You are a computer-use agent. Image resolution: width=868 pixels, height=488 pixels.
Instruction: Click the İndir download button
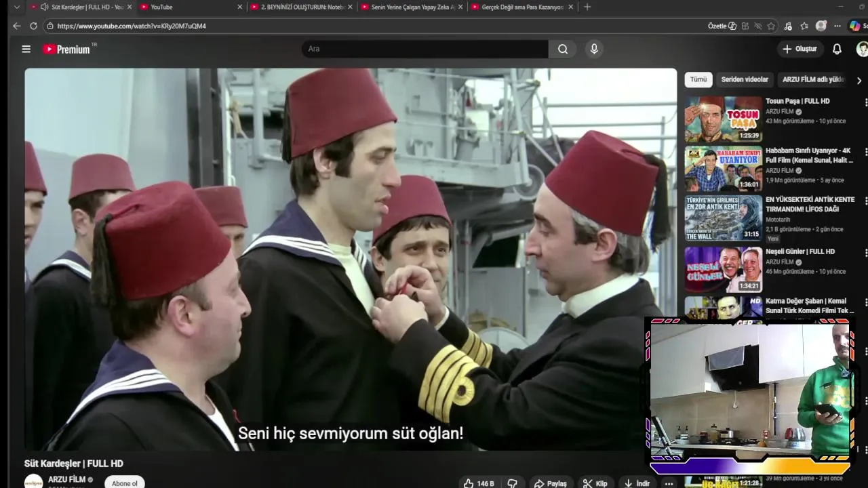tap(637, 483)
